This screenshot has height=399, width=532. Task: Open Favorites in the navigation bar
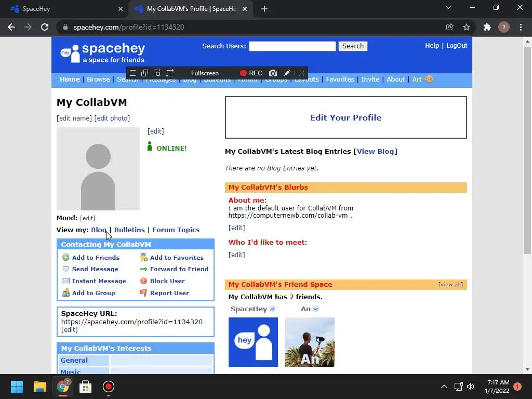pos(340,79)
